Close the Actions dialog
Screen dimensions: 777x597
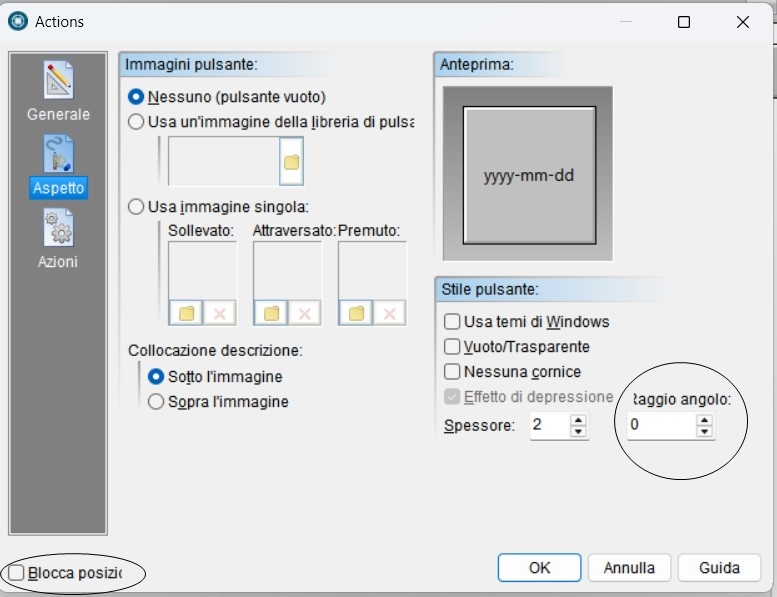click(x=742, y=22)
